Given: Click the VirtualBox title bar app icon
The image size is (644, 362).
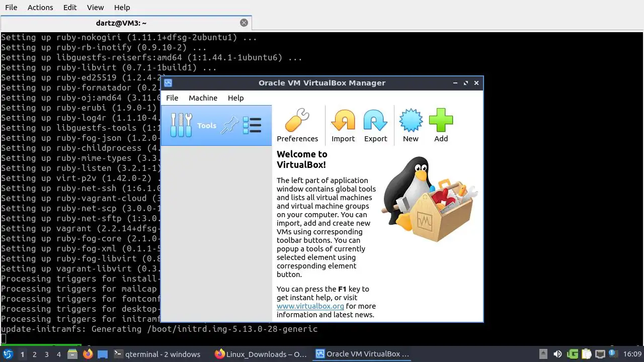Looking at the screenshot, I should 168,83.
